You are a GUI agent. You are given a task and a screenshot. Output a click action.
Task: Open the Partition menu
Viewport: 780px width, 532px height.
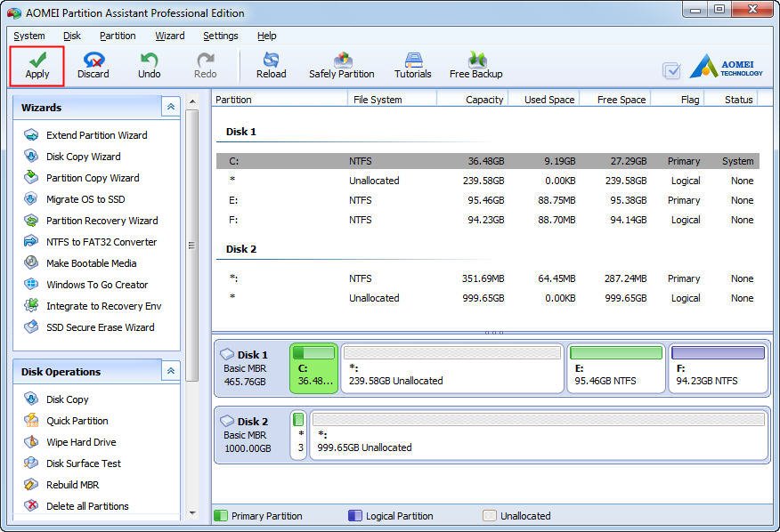tap(118, 36)
